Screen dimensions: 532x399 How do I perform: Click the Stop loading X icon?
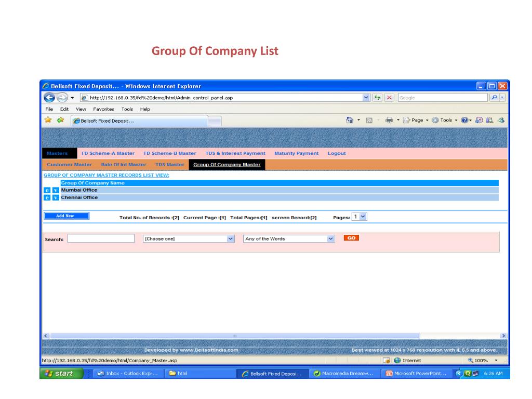point(389,98)
